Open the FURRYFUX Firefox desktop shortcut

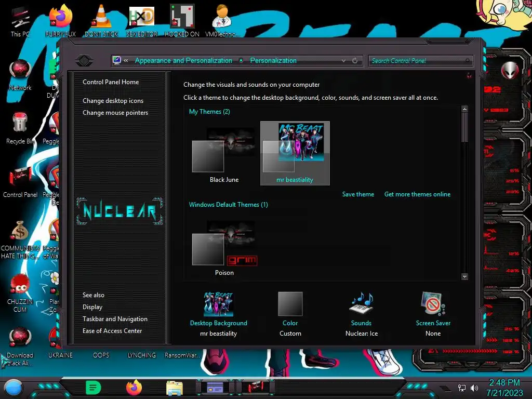pyautogui.click(x=60, y=21)
